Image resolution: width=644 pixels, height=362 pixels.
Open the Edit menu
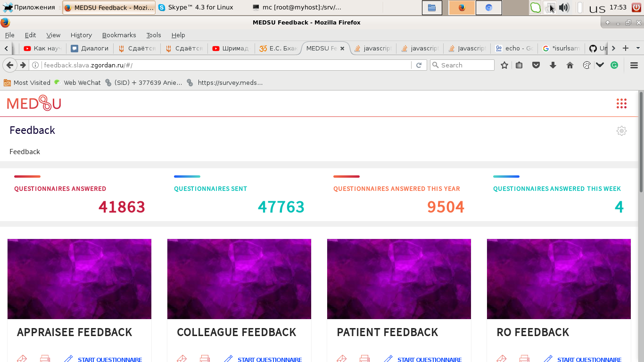click(x=30, y=35)
